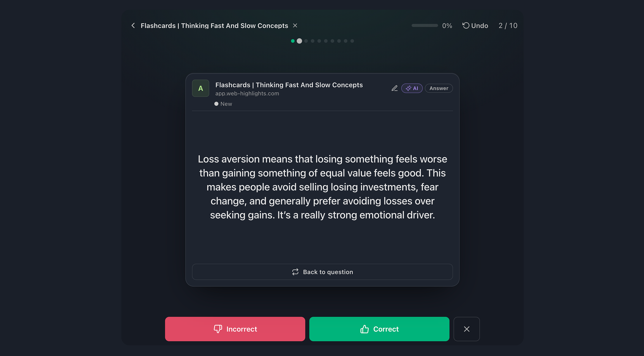This screenshot has width=644, height=356.
Task: Click the card title Thinking Fast And Slow
Action: click(x=289, y=85)
